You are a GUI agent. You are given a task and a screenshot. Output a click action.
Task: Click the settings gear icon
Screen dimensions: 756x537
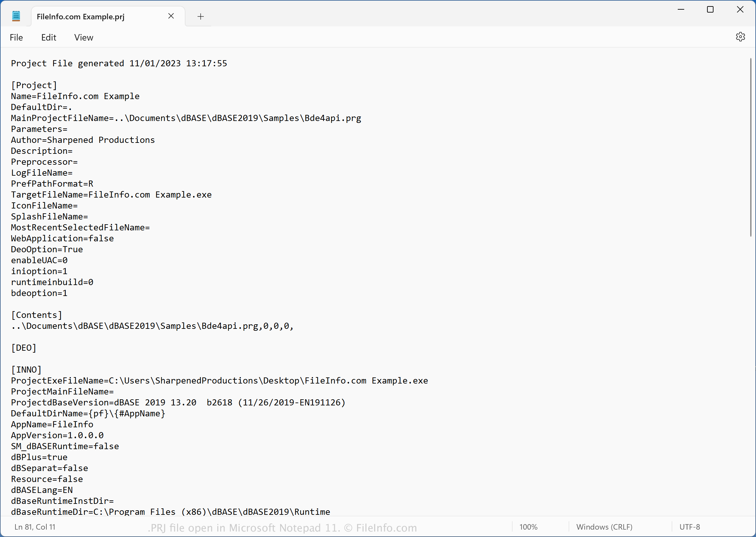pyautogui.click(x=741, y=37)
